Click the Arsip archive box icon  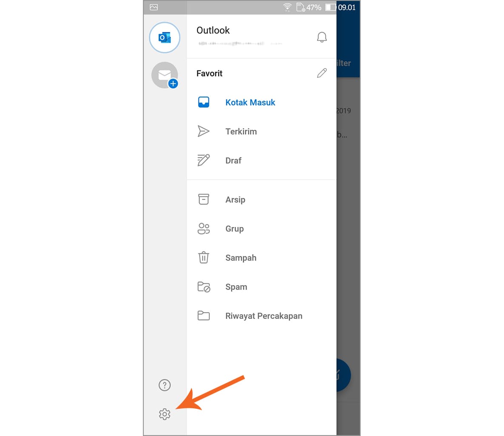click(203, 200)
